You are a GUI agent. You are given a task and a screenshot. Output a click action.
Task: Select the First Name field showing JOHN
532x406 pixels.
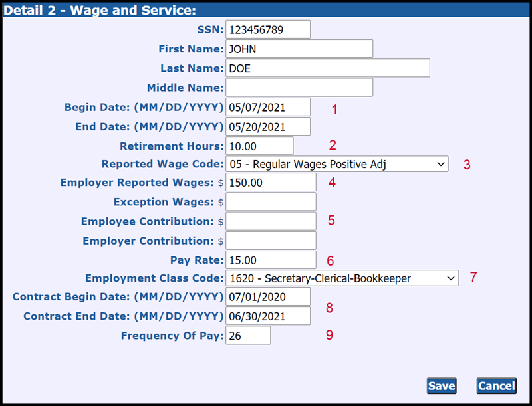pos(299,49)
